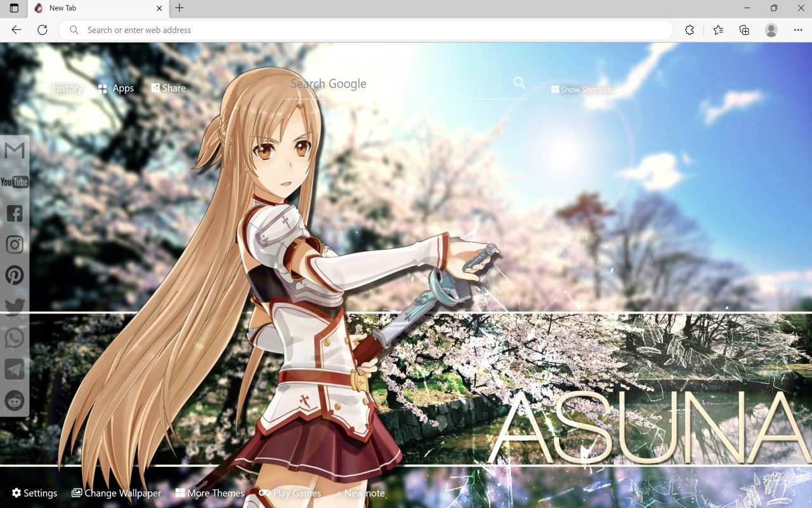The image size is (812, 508).
Task: Open the tab actions menu icon
Action: (14, 8)
